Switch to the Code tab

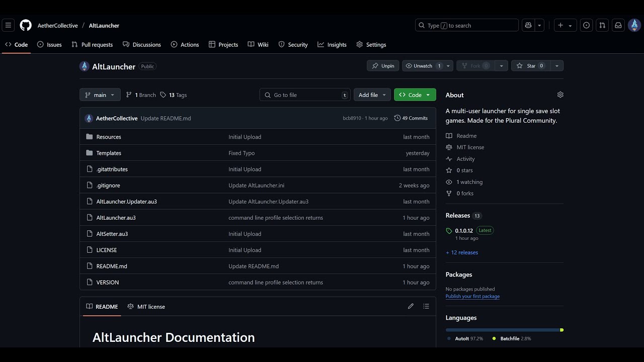tap(17, 45)
